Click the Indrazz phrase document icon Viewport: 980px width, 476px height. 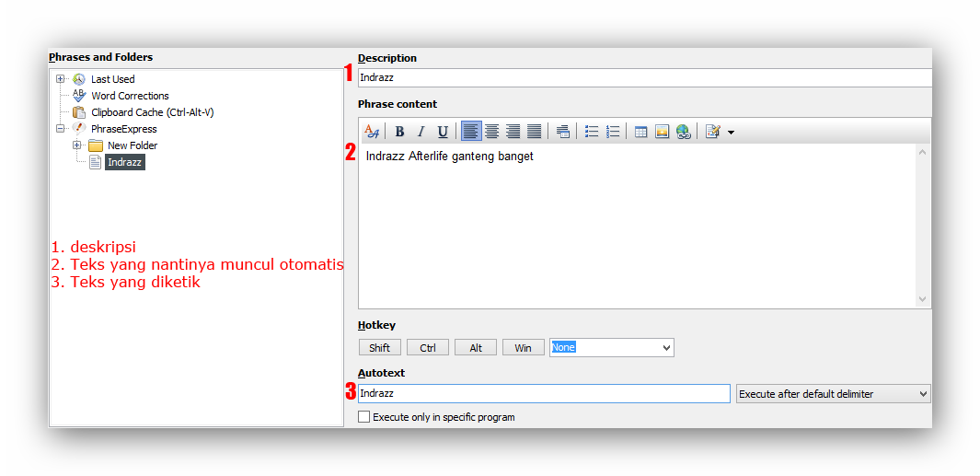[95, 163]
